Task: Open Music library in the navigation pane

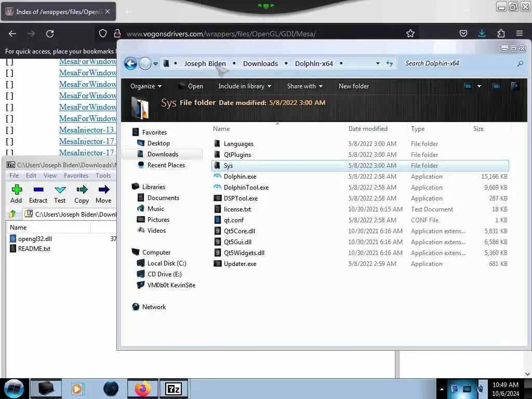Action: [x=156, y=209]
